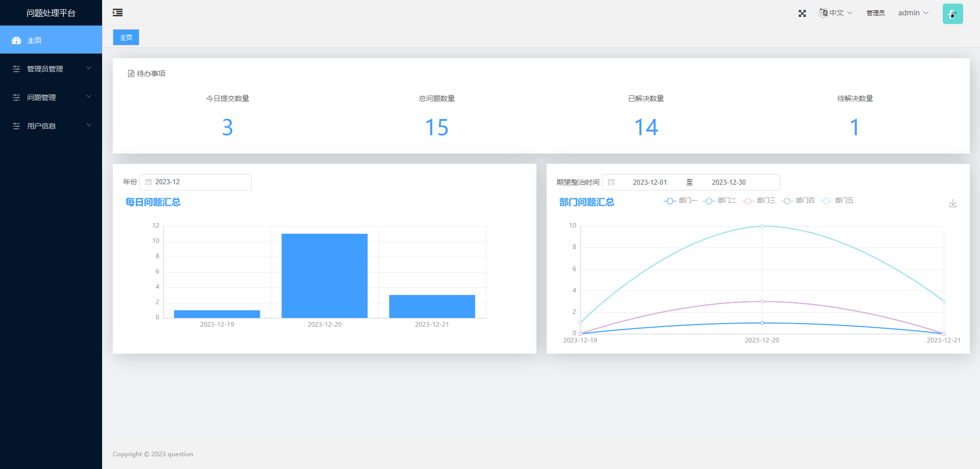Image resolution: width=980 pixels, height=469 pixels.
Task: Click the dashboard icon beside 主页
Action: pos(16,40)
